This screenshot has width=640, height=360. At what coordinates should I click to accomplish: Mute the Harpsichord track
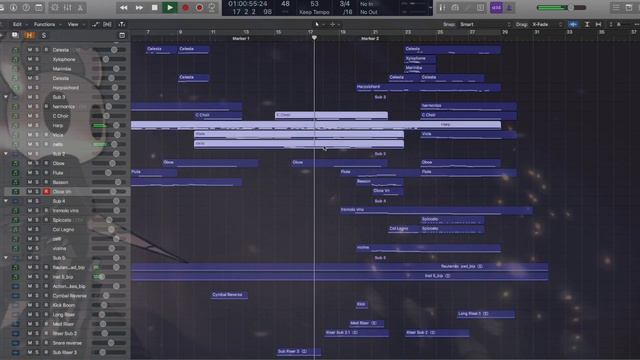click(x=29, y=87)
